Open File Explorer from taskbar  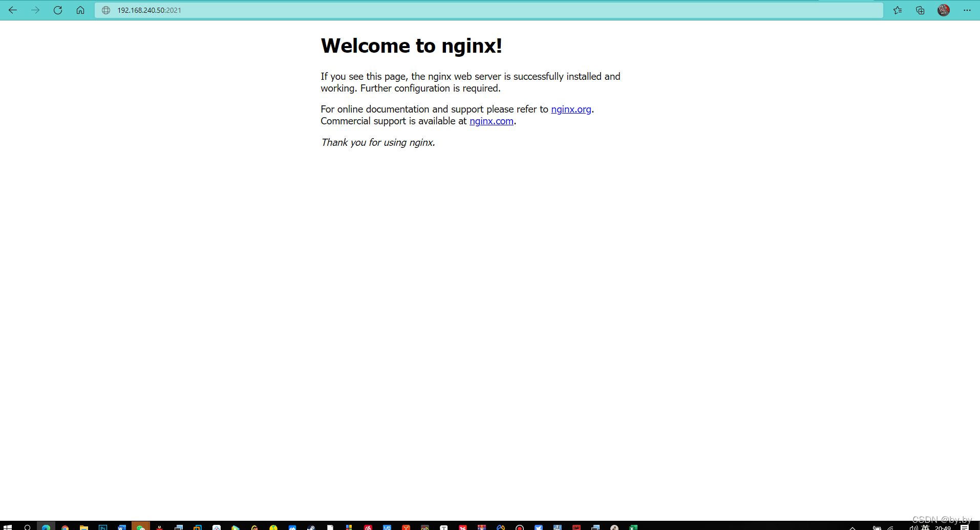[x=84, y=527]
